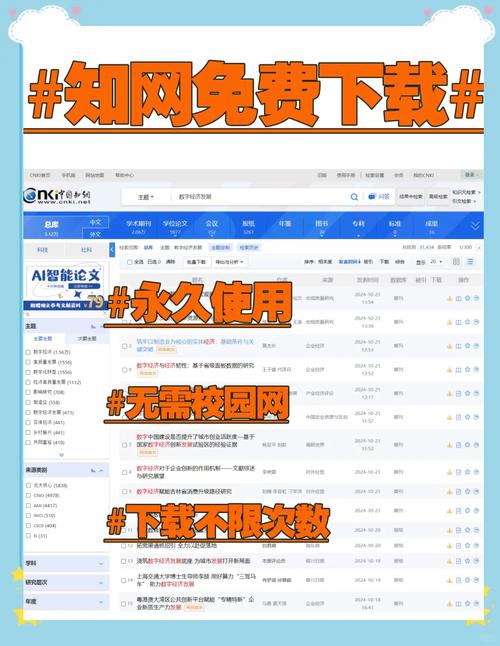Download the article published 2024-10-21 12:52
Image resolution: width=500 pixels, height=646 pixels.
click(449, 370)
